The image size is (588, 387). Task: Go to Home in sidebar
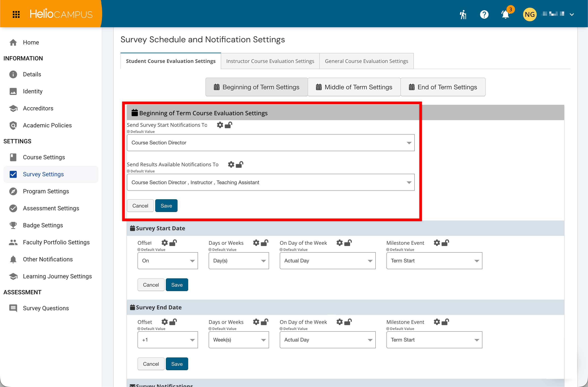click(x=51, y=43)
